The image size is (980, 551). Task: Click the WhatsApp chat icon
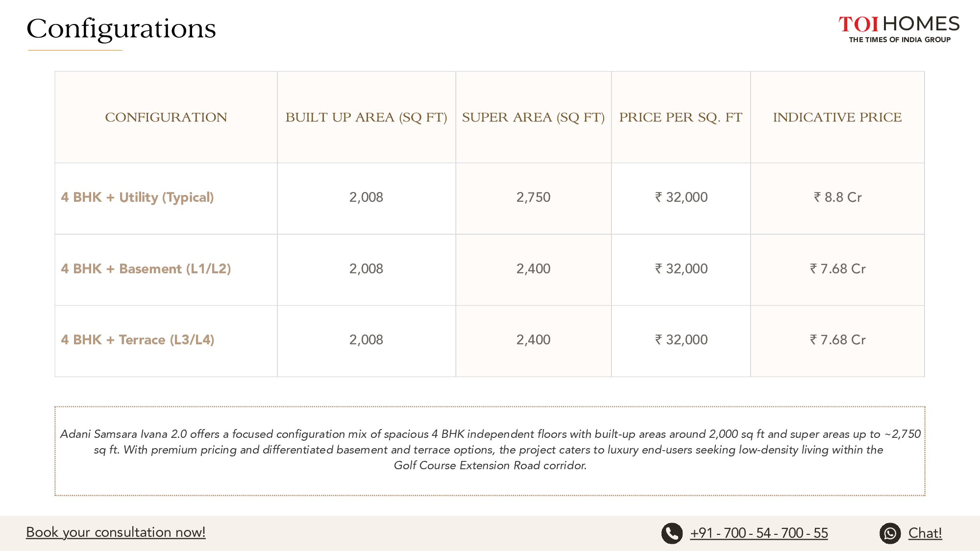point(890,533)
